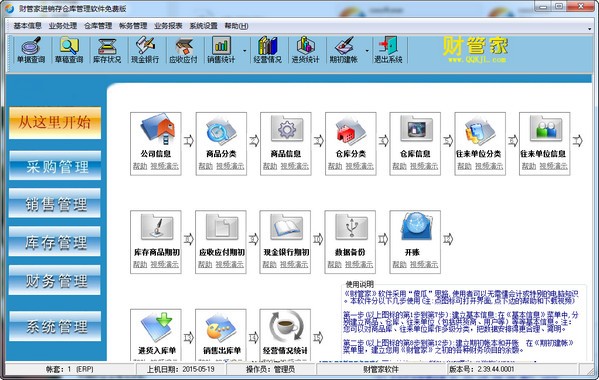The height and width of the screenshot is (380, 599).
Task: Click the 帮助 link under 公司信息
Action: click(x=140, y=166)
